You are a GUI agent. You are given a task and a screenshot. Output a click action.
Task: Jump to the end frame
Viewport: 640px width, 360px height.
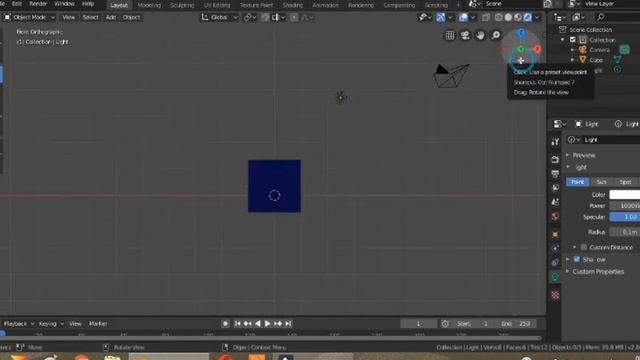pos(288,324)
